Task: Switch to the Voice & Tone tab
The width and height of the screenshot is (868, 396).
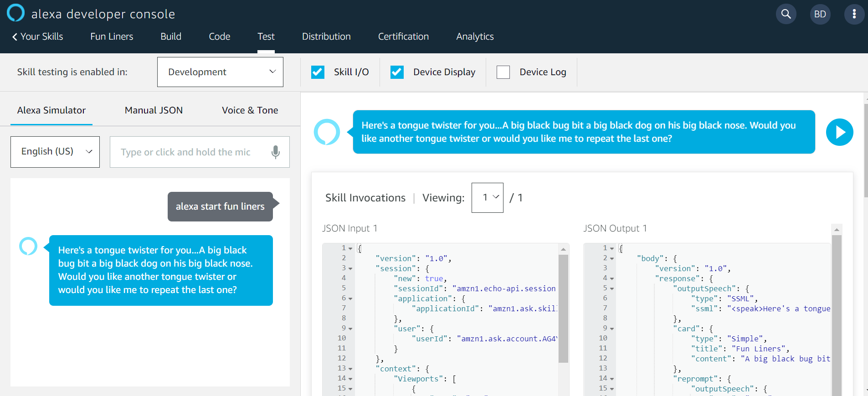Action: (250, 110)
